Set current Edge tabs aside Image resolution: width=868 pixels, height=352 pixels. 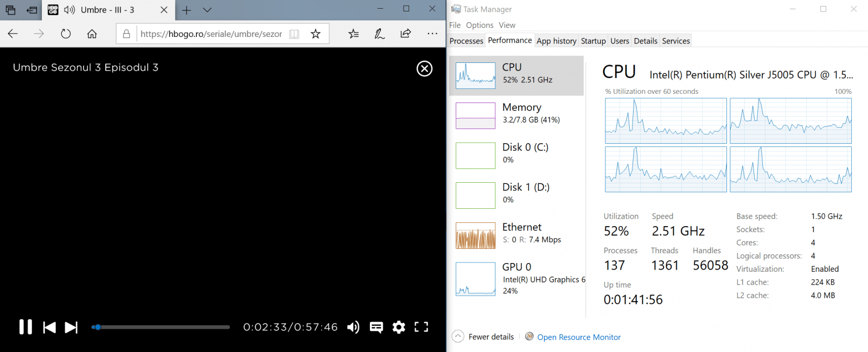(x=32, y=10)
